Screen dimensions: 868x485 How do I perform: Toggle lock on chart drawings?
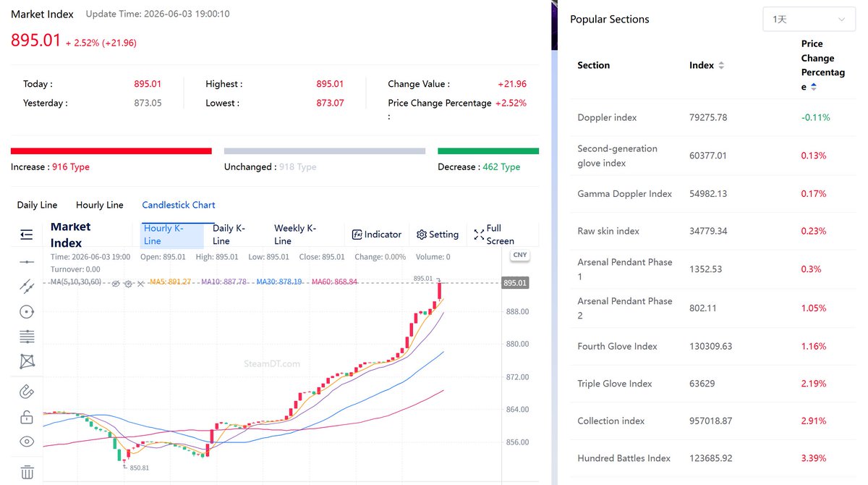tap(27, 417)
